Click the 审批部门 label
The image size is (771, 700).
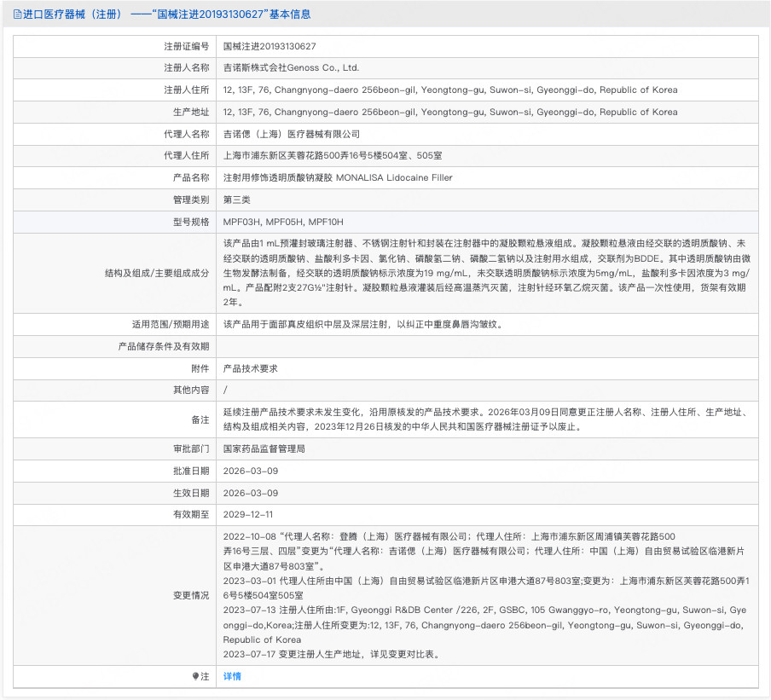[x=191, y=448]
